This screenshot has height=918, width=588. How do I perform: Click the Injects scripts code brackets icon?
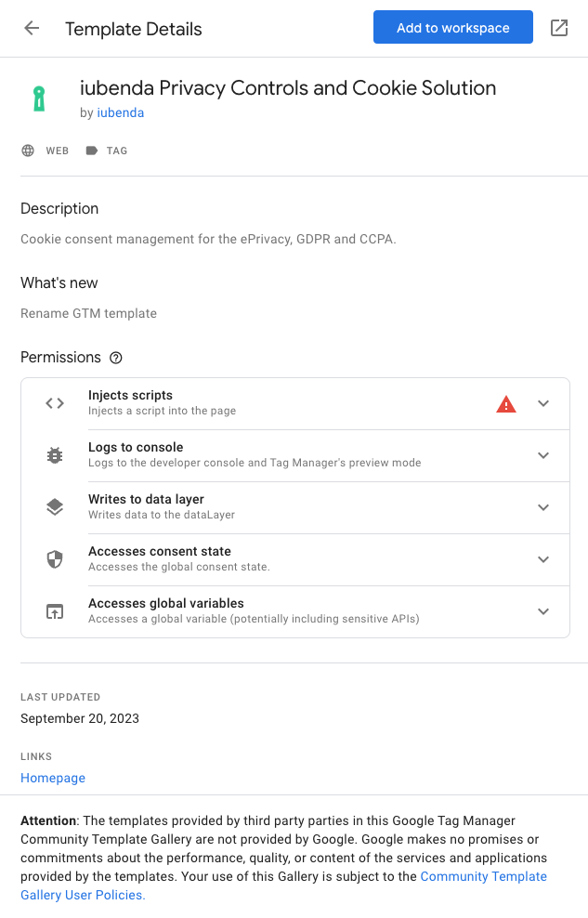(x=55, y=403)
